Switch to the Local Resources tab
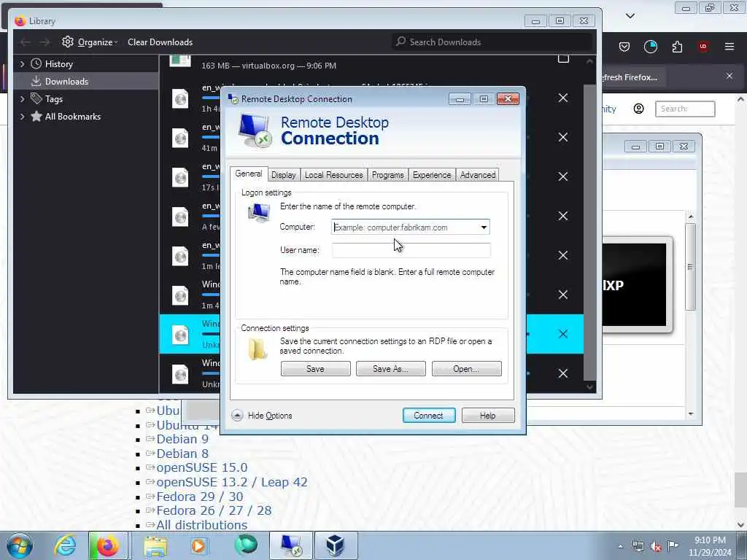Viewport: 747px width, 560px height. tap(333, 175)
